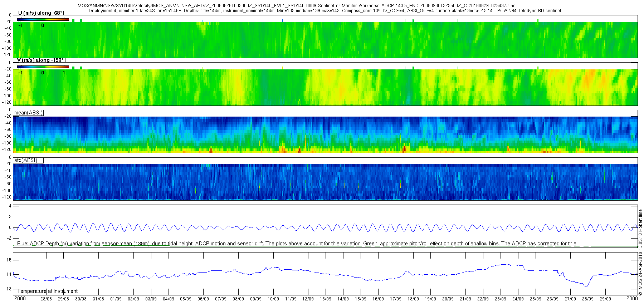Click the 19/09 date tick label
644x304 pixels.
[x=430, y=299]
